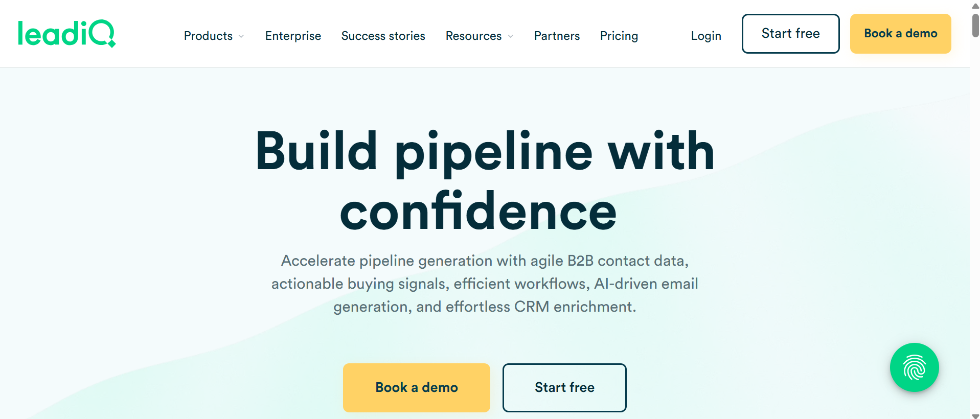Expand the Resources dropdown chevron
This screenshot has width=980, height=419.
510,36
